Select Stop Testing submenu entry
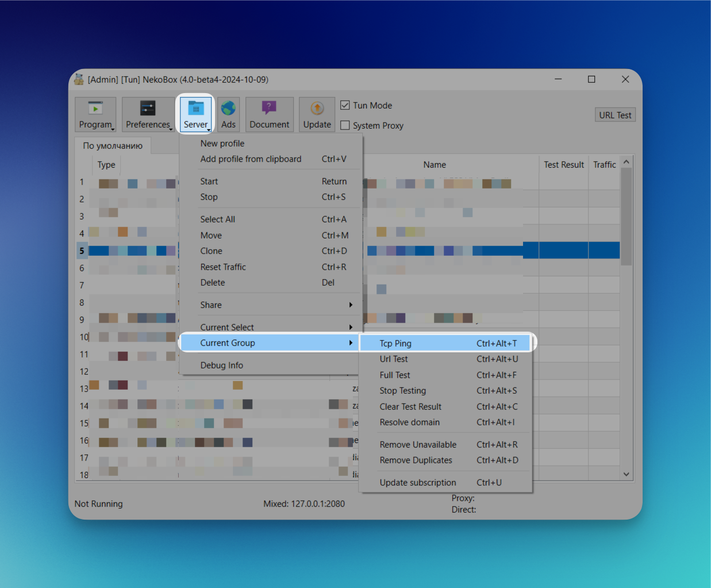This screenshot has height=588, width=711. [x=445, y=390]
